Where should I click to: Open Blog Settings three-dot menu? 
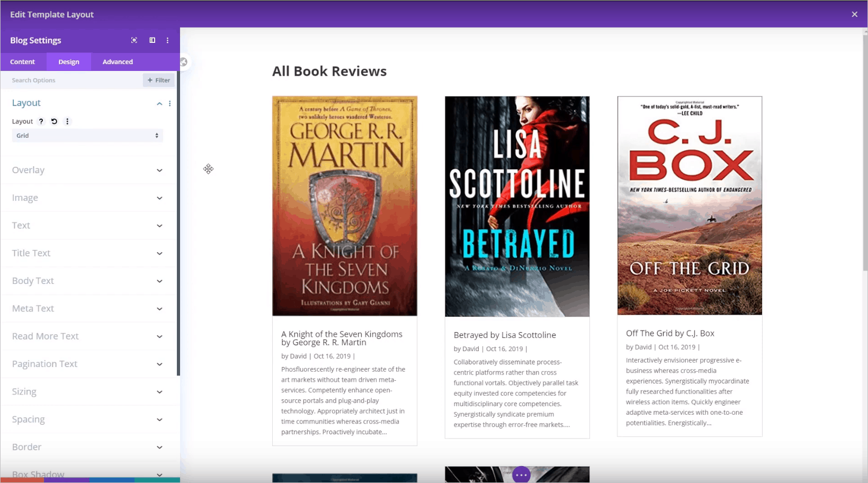167,40
